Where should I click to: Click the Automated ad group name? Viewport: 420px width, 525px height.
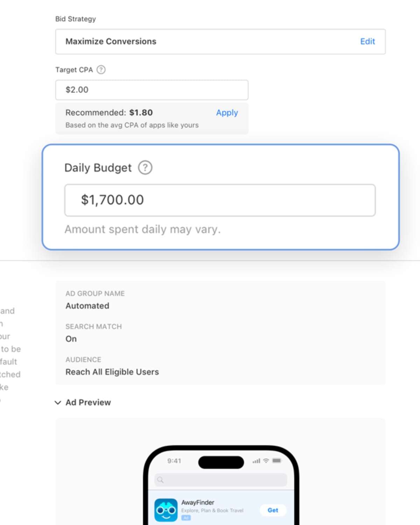87,306
